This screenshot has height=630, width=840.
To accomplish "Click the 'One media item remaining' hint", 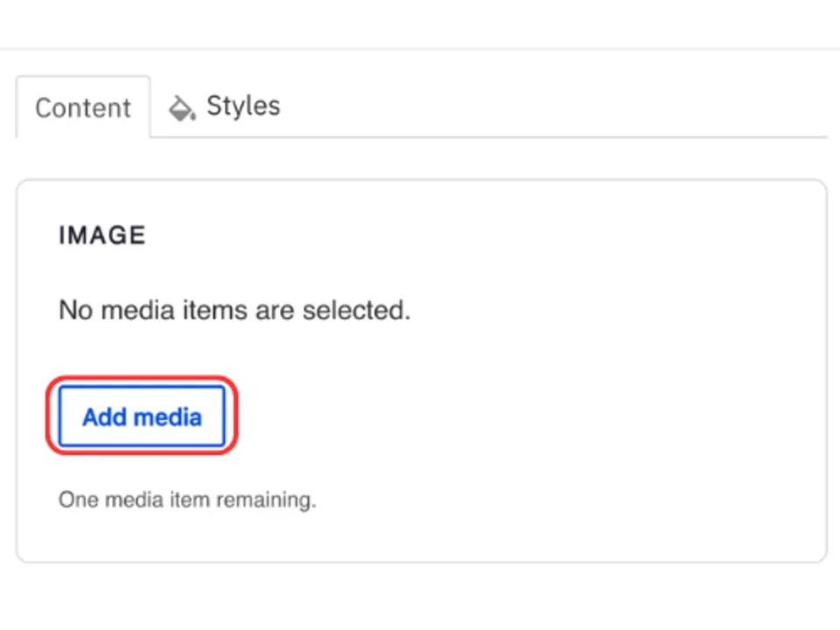I will tap(186, 500).
